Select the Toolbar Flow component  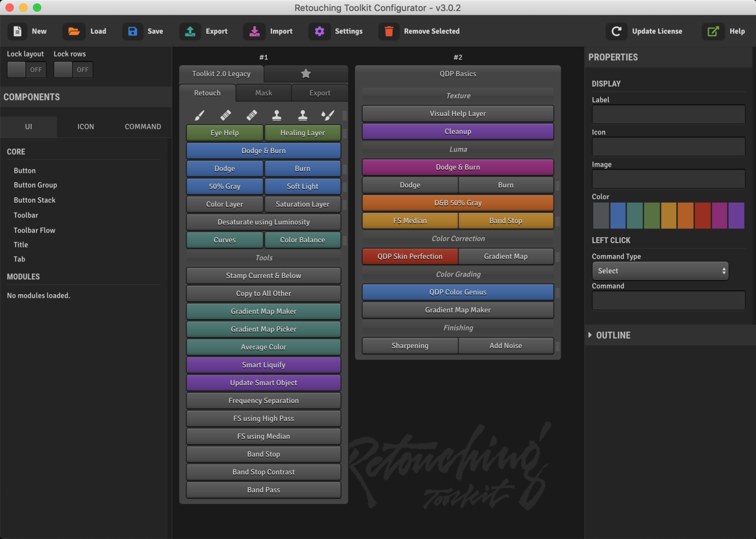[34, 231]
